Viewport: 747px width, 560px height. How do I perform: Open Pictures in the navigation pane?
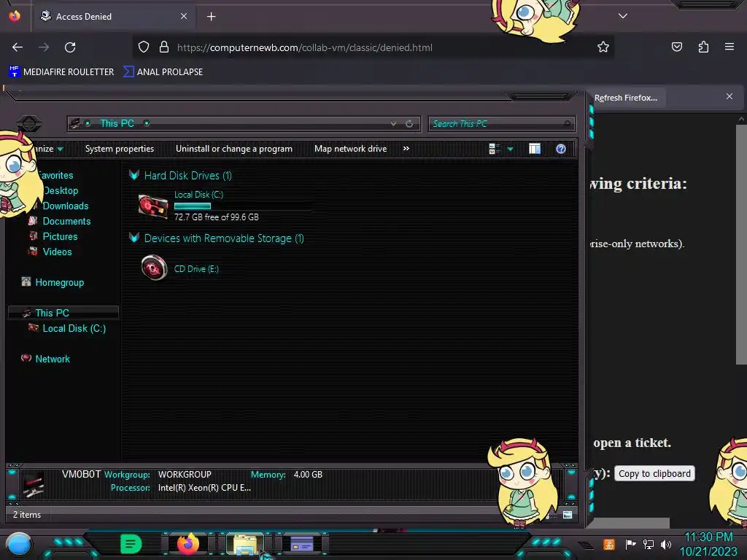pos(60,236)
